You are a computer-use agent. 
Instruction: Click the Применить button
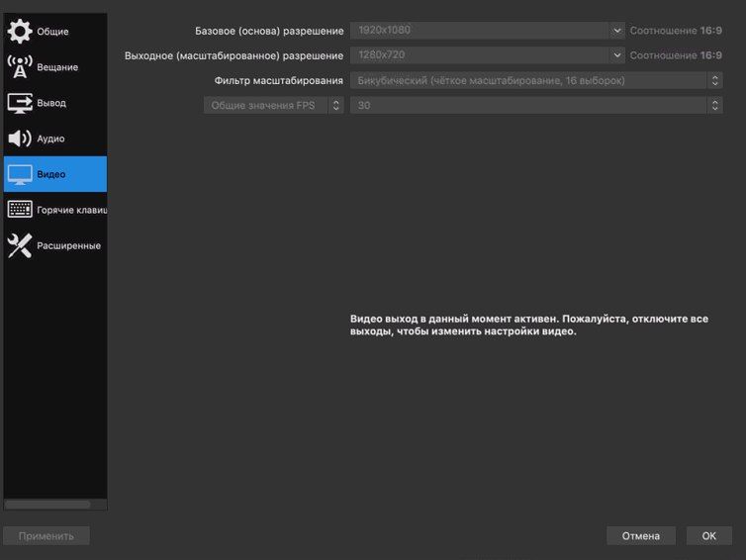tap(47, 535)
